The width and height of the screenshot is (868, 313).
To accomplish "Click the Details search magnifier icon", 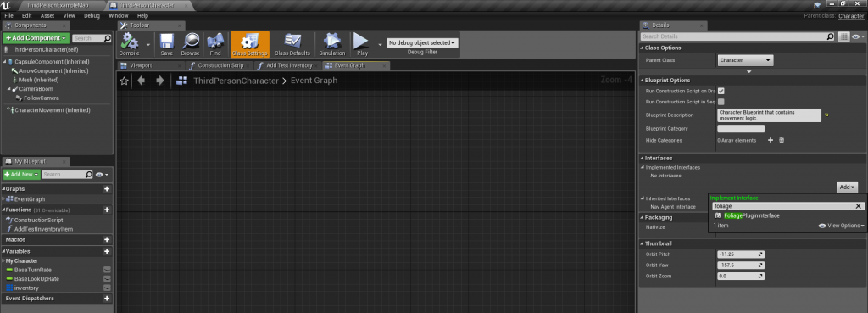I will click(831, 36).
